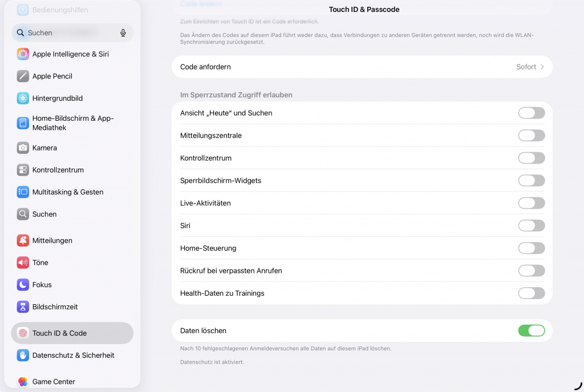Select Multitasking & Gesten in sidebar
Screen dimensions: 584x392
(x=68, y=193)
